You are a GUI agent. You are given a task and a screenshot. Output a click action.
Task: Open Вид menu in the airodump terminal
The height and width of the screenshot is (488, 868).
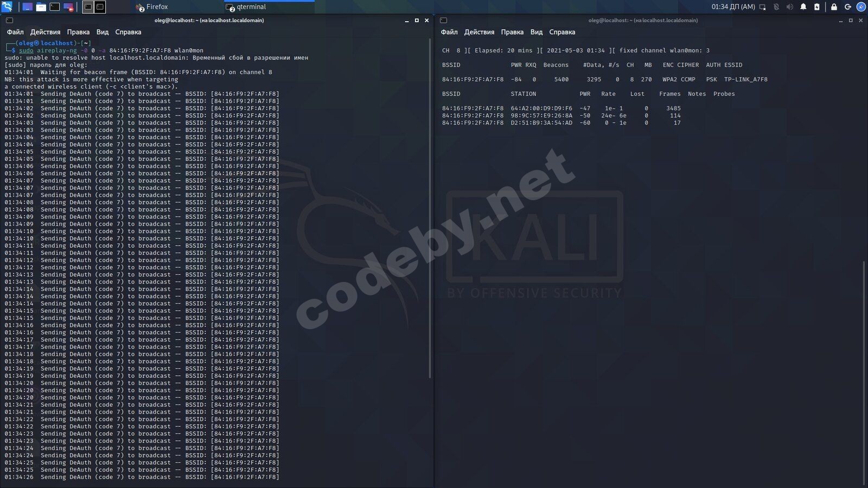(x=537, y=32)
